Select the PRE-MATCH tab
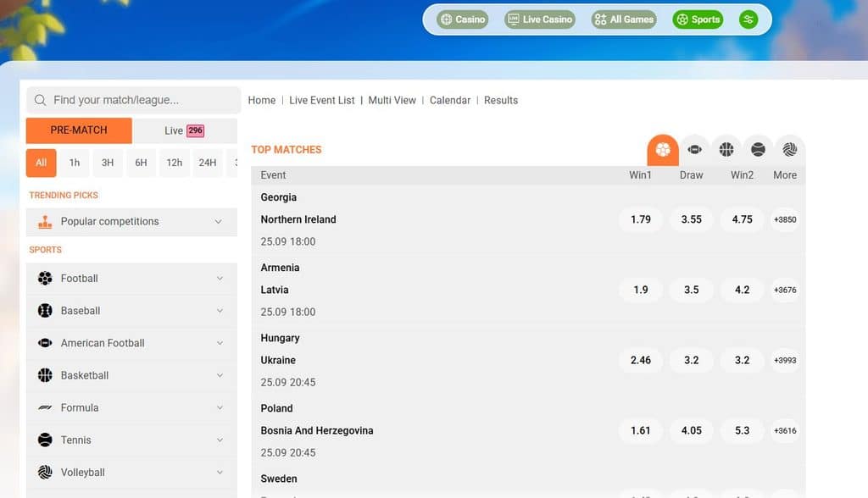The width and height of the screenshot is (868, 498). point(79,130)
